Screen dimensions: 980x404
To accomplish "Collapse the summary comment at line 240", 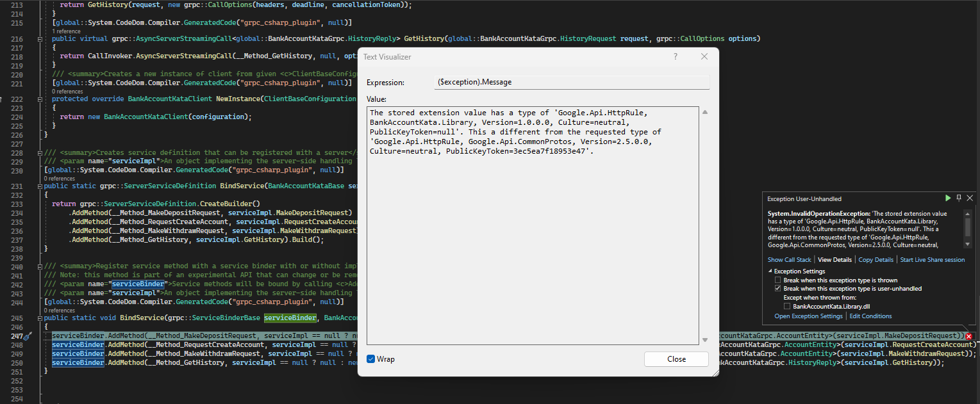I will [x=40, y=266].
